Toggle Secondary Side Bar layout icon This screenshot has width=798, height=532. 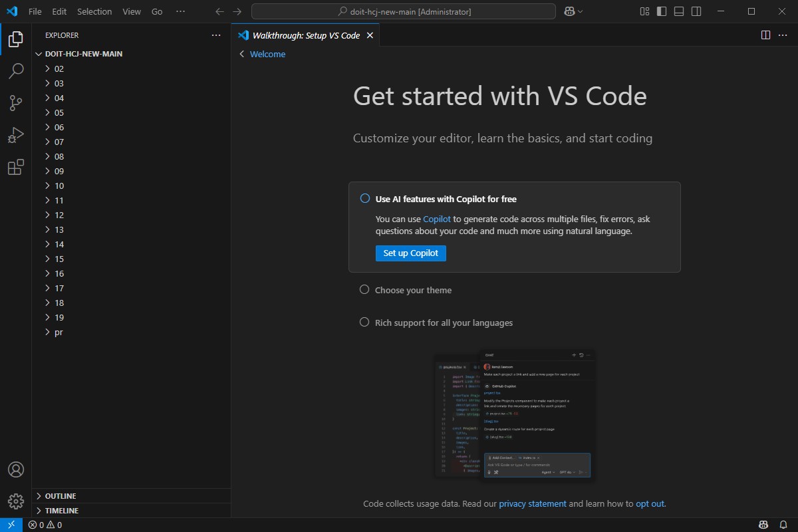(696, 11)
